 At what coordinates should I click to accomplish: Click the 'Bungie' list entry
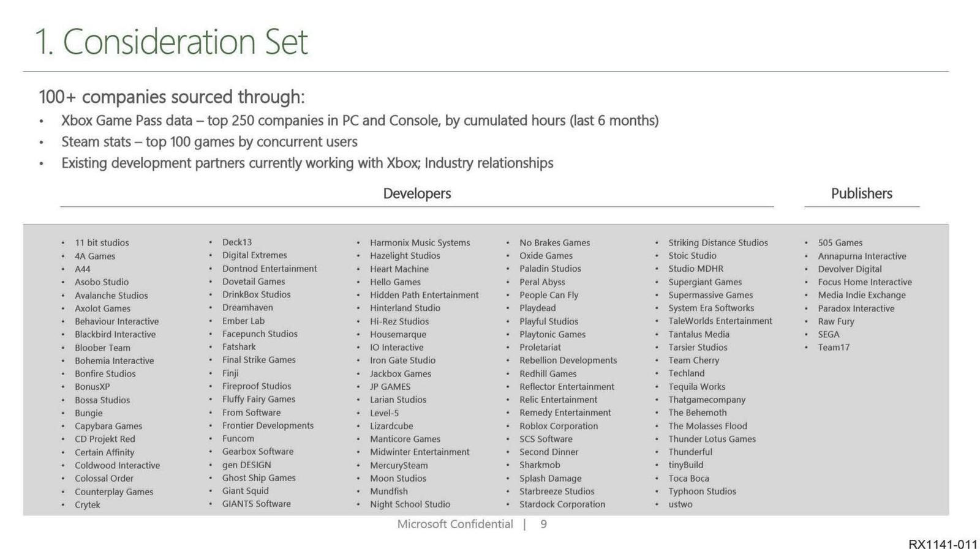pos(88,413)
